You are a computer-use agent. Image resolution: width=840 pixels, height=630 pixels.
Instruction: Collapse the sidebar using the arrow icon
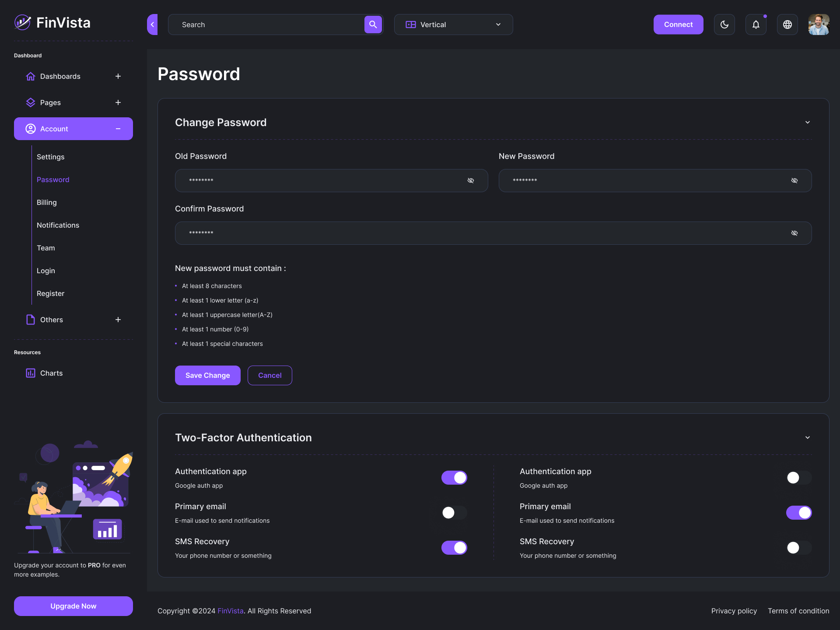pyautogui.click(x=152, y=25)
